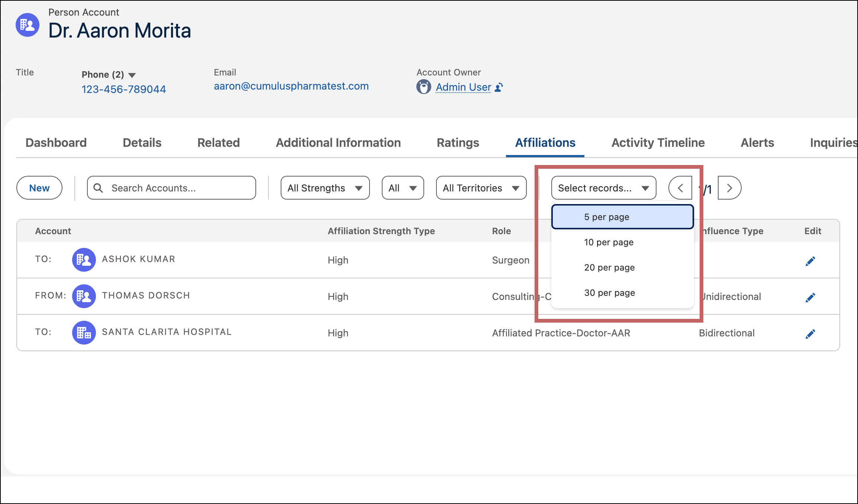858x504 pixels.
Task: Click the Affiliated Practice-Doctor-AAR role cell
Action: [561, 333]
